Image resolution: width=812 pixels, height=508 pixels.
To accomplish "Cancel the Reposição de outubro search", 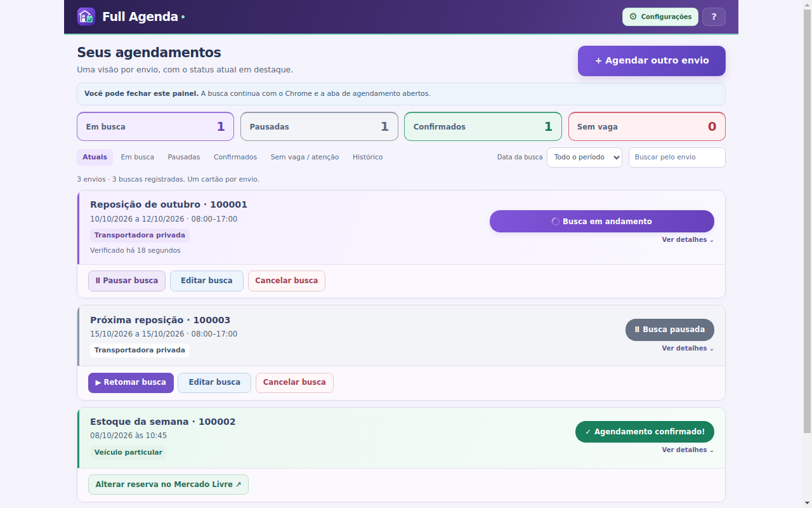I will [x=287, y=281].
